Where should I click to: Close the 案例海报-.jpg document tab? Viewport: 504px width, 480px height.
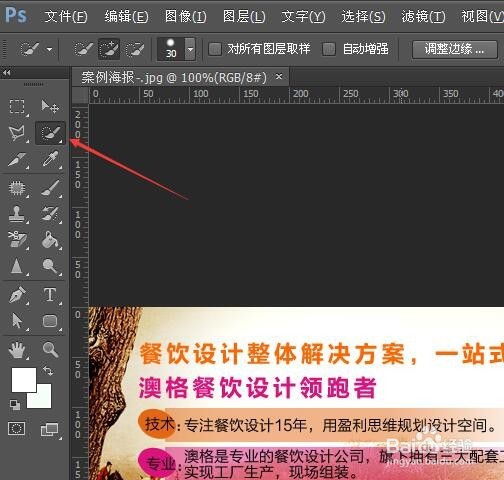point(279,77)
